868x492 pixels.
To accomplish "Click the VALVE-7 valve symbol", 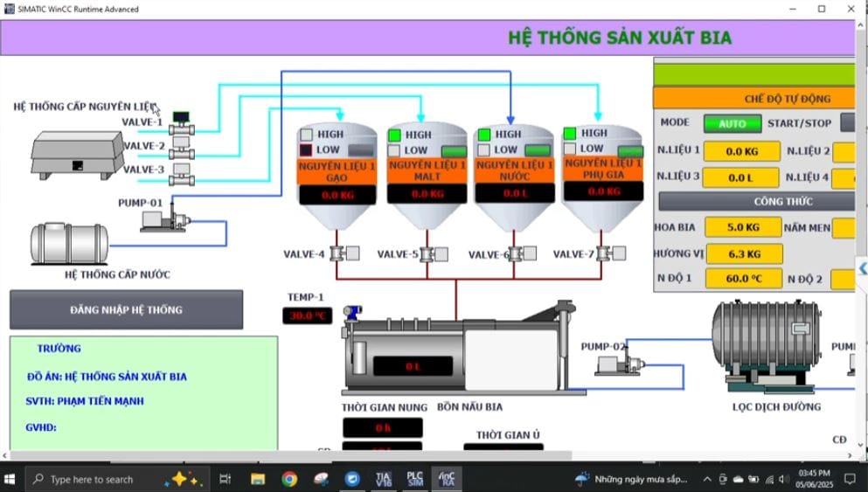I will 605,254.
